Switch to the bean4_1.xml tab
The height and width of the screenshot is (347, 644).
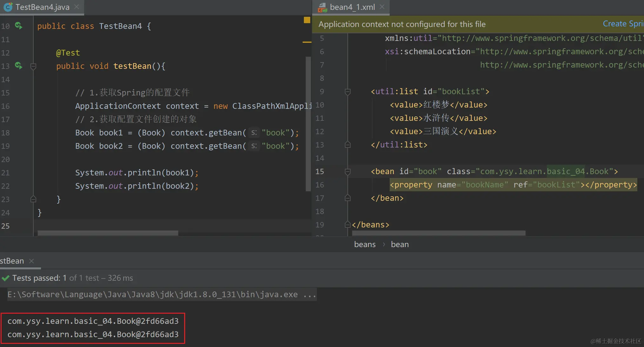[352, 7]
